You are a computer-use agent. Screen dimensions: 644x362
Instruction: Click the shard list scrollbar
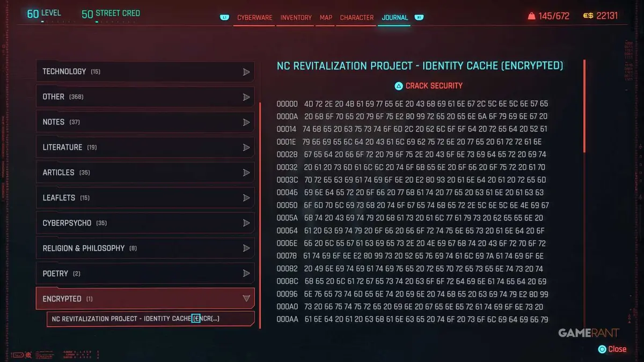coord(260,215)
